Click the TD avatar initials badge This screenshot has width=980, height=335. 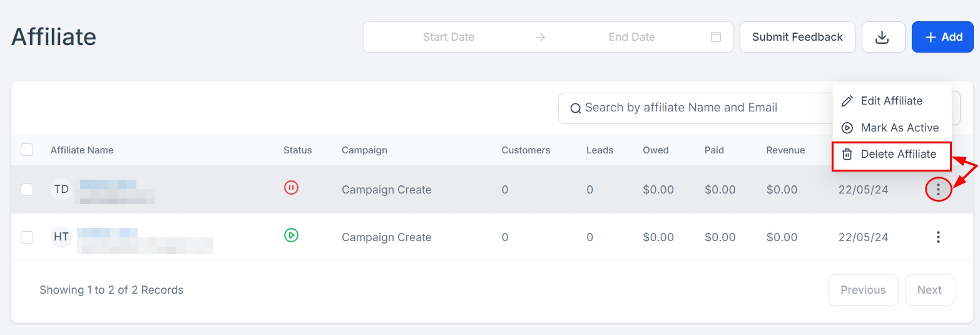click(61, 189)
